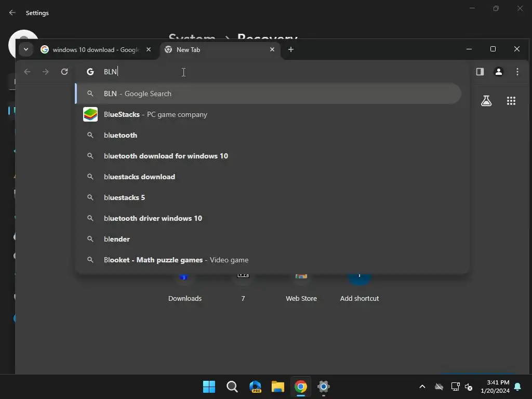Choose BlueStacks PC game company suggestion
The image size is (532, 399).
click(268, 114)
